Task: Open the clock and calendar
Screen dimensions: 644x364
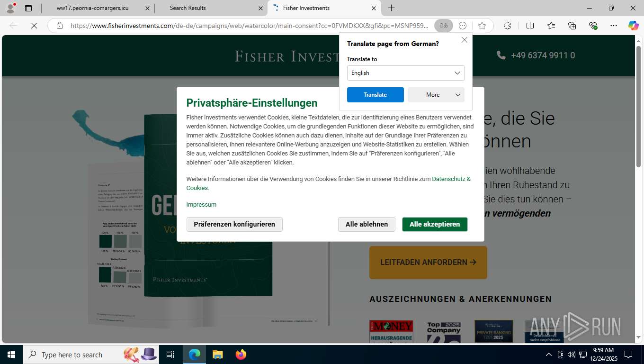Action: (603, 355)
